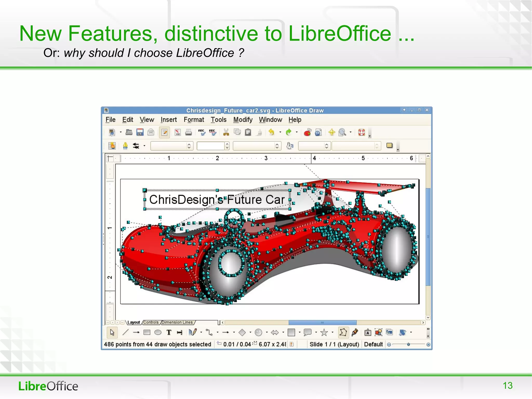Open the Line Color combo box
The height and width of the screenshot is (399, 532).
(257, 146)
